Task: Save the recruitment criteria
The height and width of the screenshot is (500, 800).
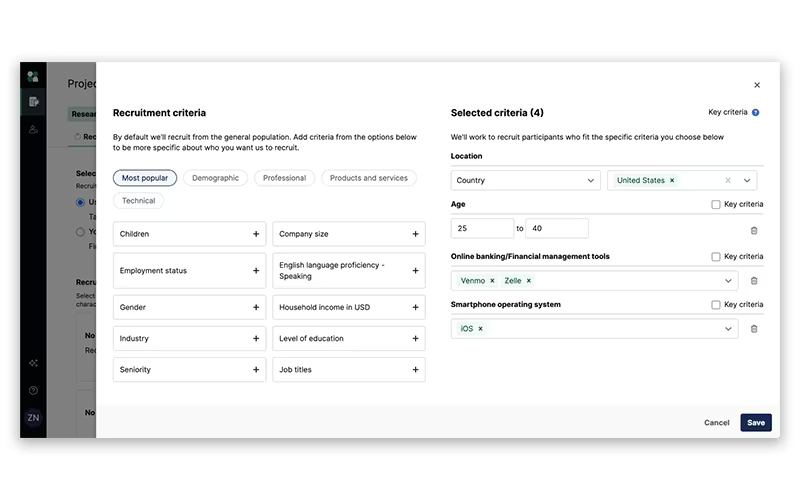Action: [756, 422]
